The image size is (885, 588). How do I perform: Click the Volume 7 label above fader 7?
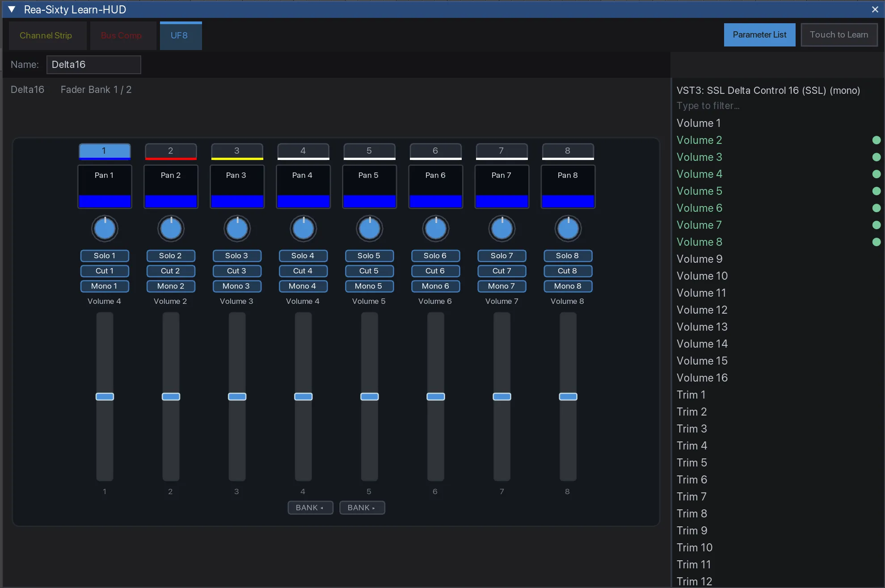[x=501, y=301]
